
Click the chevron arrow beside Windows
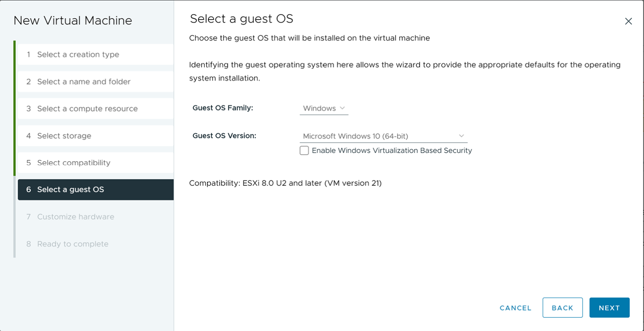[342, 108]
